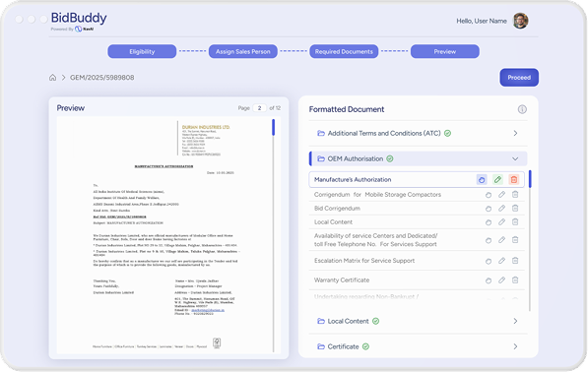This screenshot has width=588, height=372.
Task: Edit the Local Content document row
Action: coord(501,222)
